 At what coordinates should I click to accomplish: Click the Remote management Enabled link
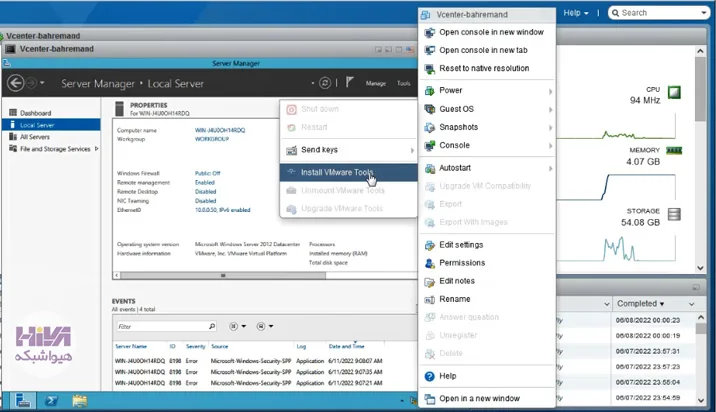coord(205,182)
